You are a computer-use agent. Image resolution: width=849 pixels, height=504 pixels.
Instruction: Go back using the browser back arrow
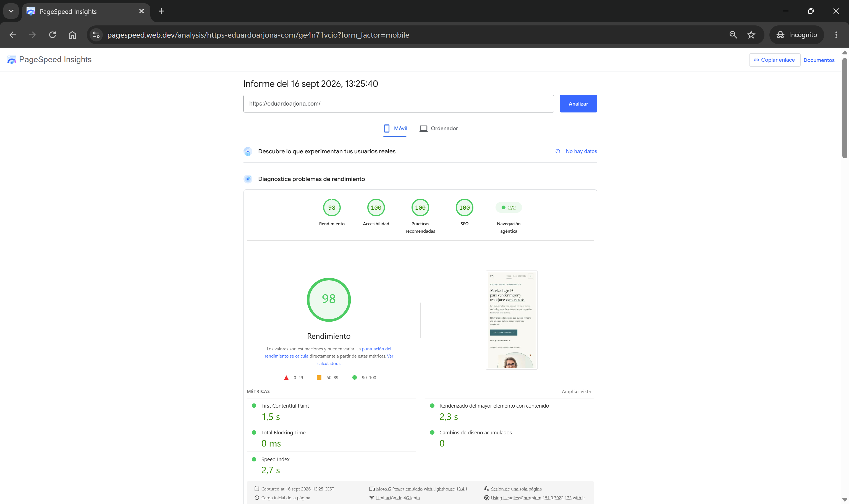pos(12,35)
